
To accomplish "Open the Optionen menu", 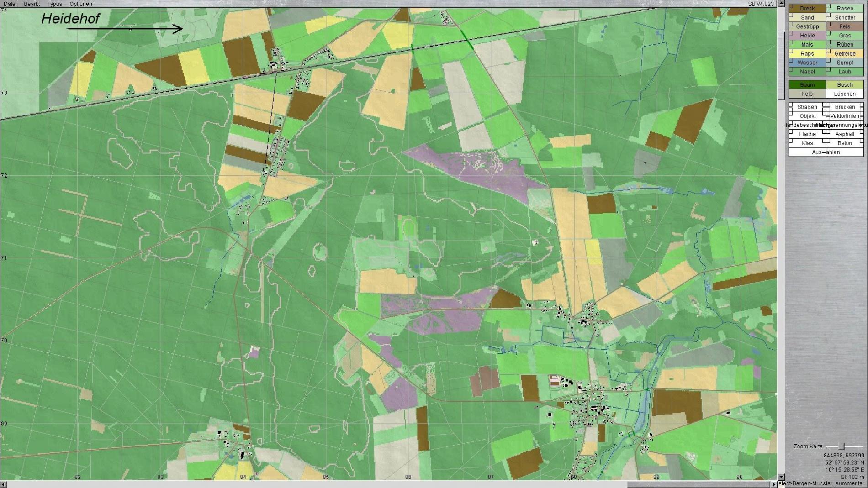I will (x=80, y=4).
